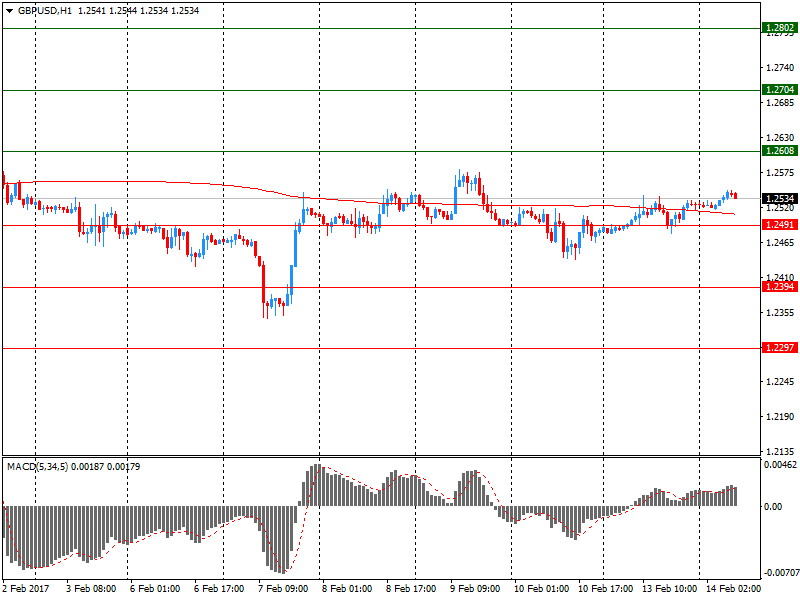
Task: Select the 1.2394 red support level label
Action: [x=780, y=287]
